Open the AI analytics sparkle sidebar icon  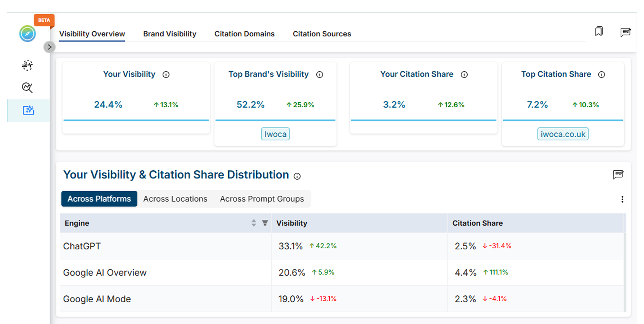[27, 65]
